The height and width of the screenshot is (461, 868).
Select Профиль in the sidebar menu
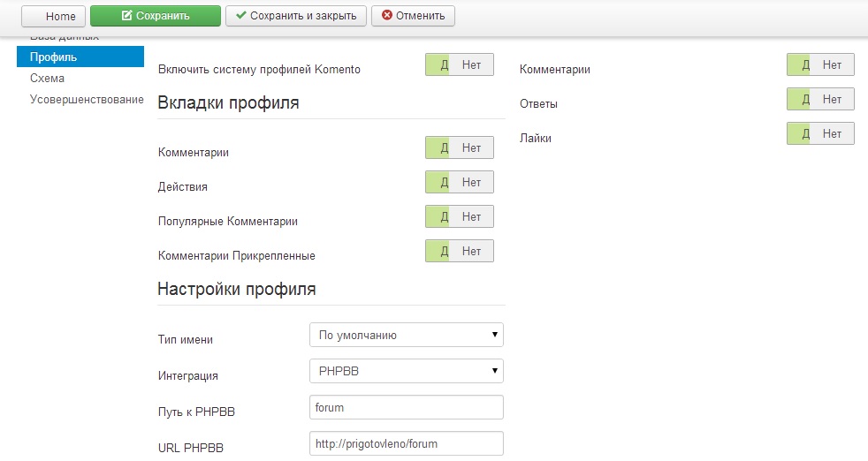(80, 57)
